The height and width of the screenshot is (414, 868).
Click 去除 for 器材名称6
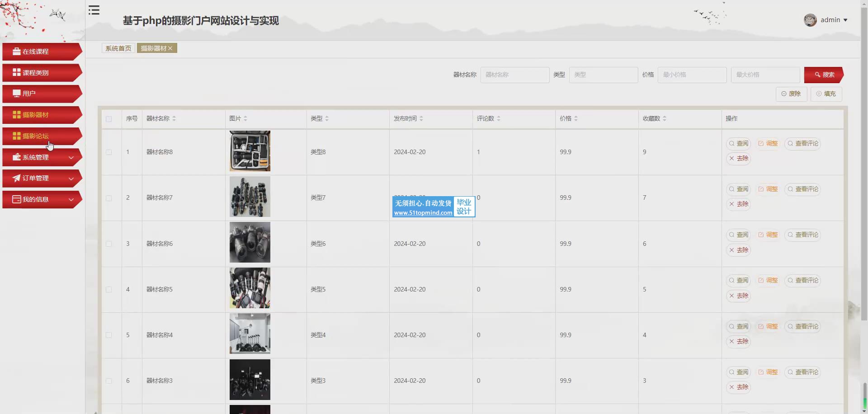coord(739,250)
